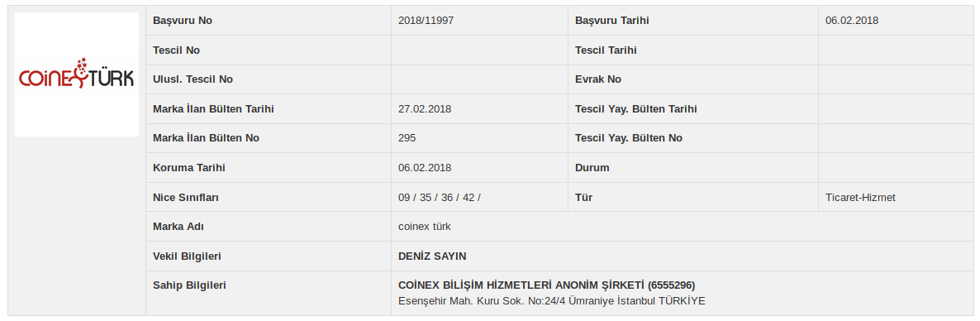Select the Marka İlan Bülten Tarihi value 27.02.2018

click(x=425, y=109)
